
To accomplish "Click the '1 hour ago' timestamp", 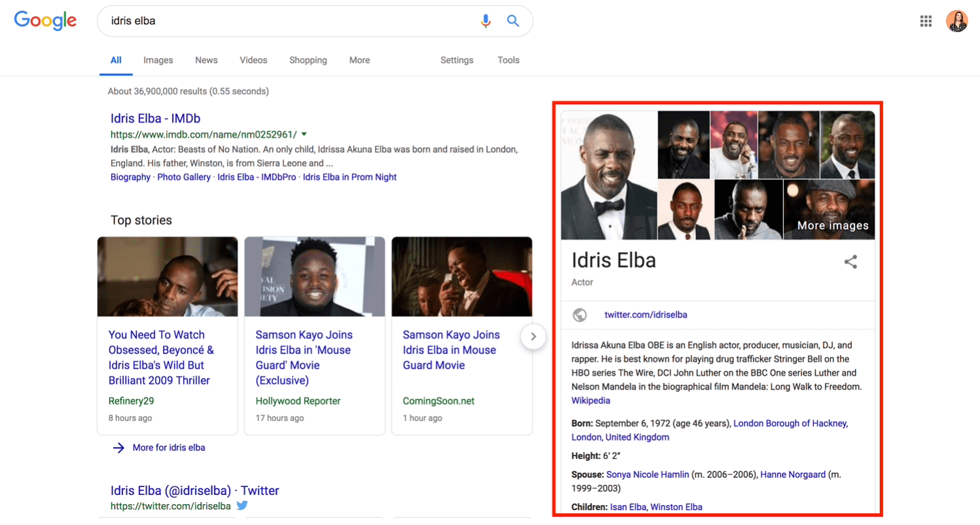I will pos(423,418).
